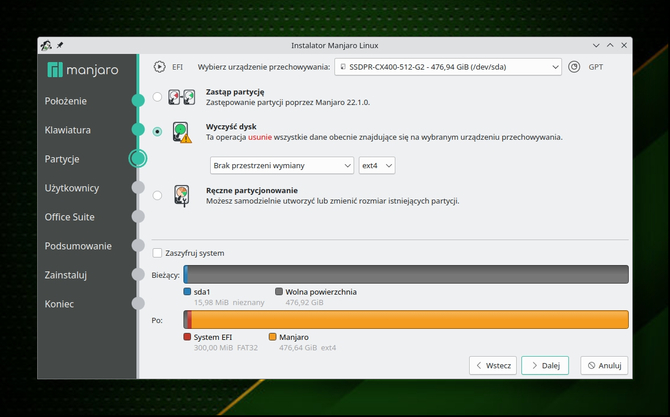Click the Dalej next button
This screenshot has height=417, width=670.
pos(545,365)
